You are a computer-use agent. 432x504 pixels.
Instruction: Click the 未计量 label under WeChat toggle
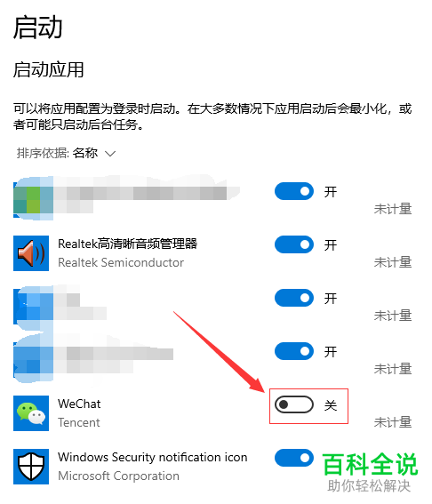tap(393, 422)
